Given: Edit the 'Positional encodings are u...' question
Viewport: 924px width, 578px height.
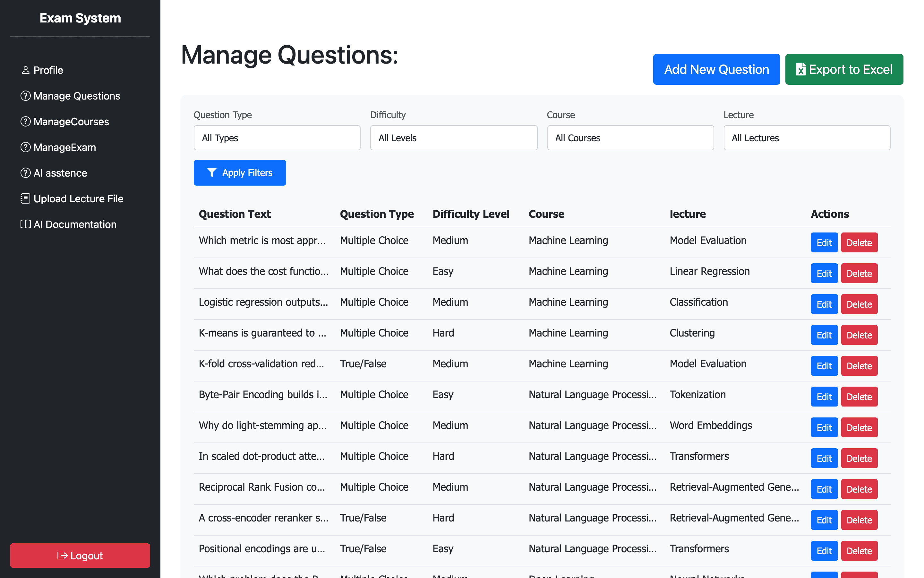Looking at the screenshot, I should tap(824, 551).
